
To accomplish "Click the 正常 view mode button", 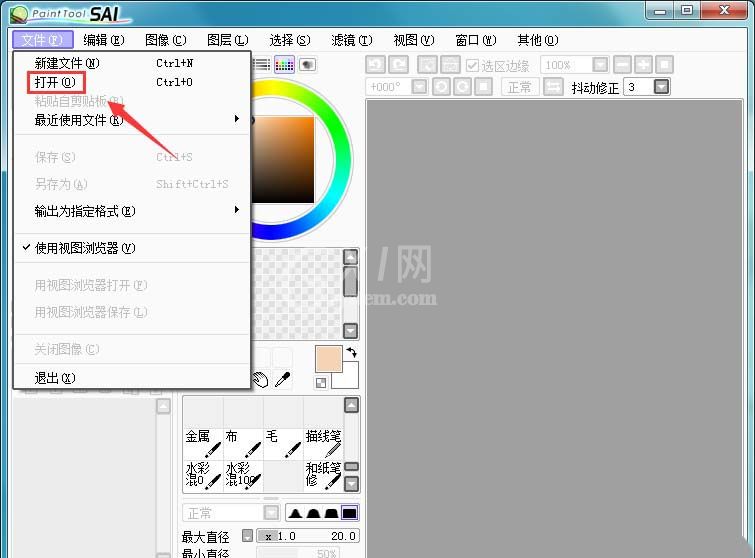I will tap(520, 87).
